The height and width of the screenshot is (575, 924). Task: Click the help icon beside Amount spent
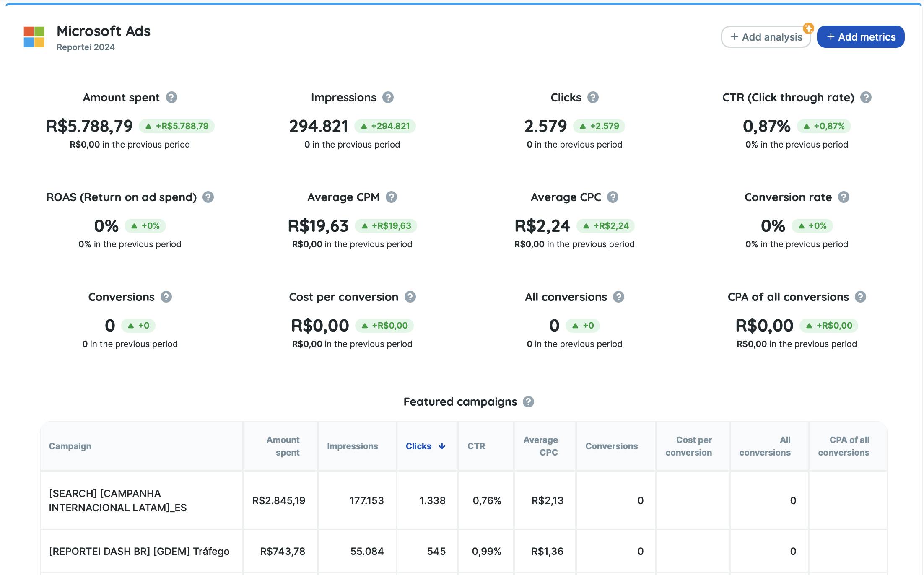pyautogui.click(x=171, y=97)
